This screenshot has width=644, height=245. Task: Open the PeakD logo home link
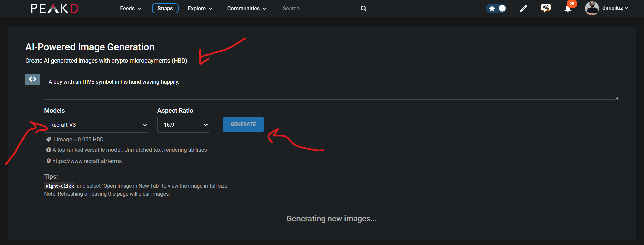point(54,8)
